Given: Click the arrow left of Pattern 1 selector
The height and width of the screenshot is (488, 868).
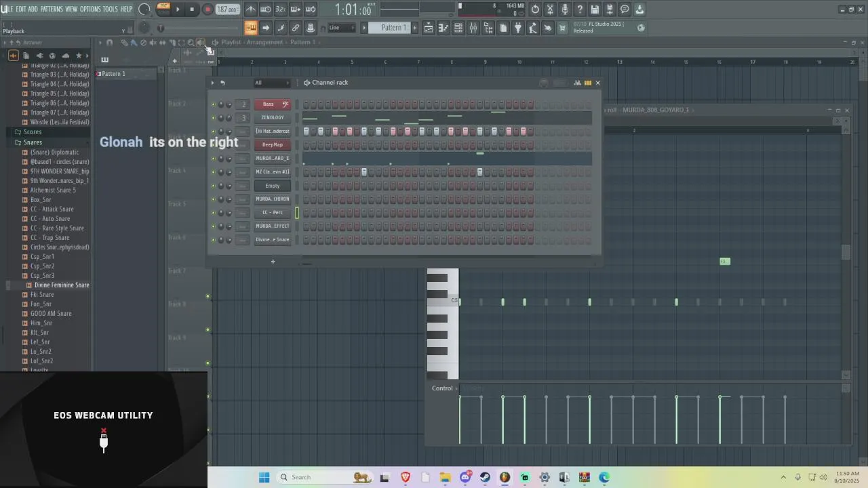Looking at the screenshot, I should (x=363, y=28).
